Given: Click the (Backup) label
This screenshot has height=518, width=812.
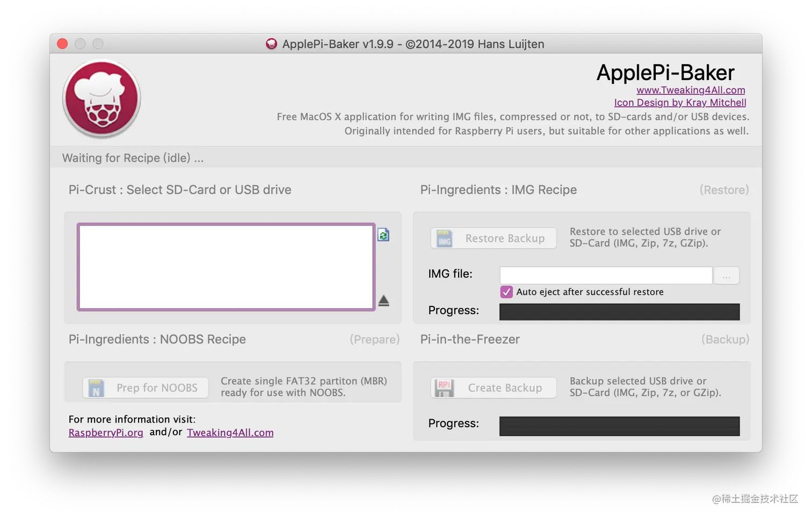Looking at the screenshot, I should [x=725, y=339].
